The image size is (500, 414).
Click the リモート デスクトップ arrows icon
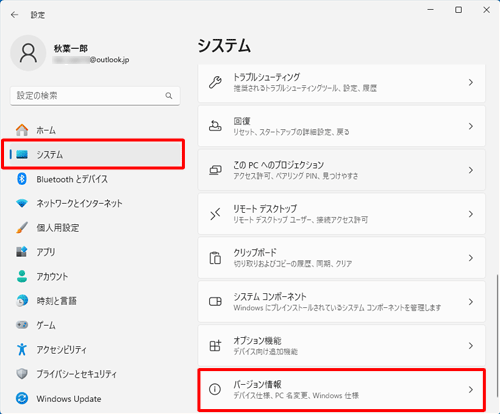tap(215, 214)
